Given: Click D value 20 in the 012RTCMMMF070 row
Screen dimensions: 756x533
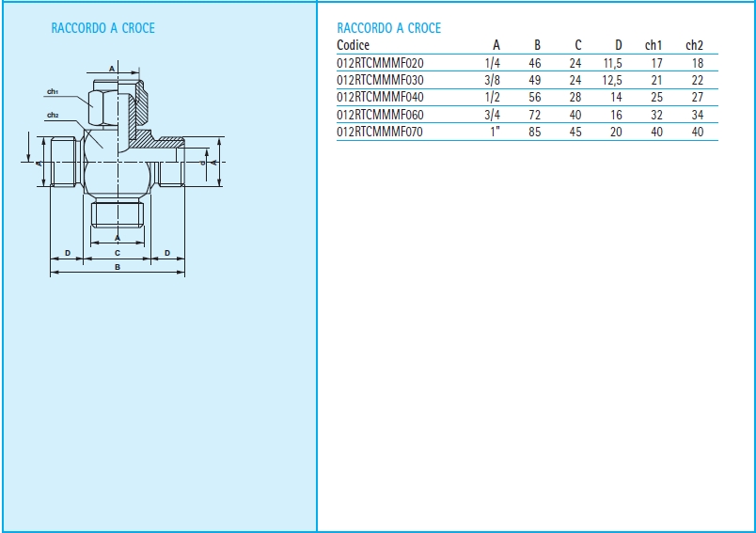Looking at the screenshot, I should (616, 132).
